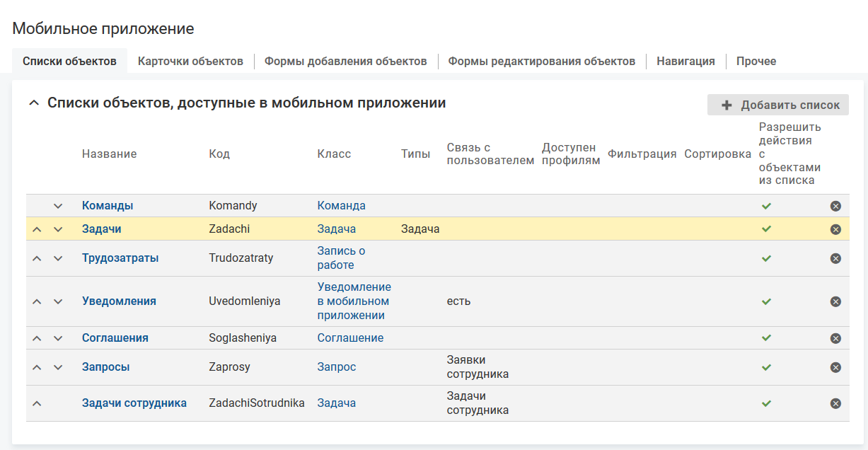Collapse the Списки объектов section
Image resolution: width=868 pixels, height=450 pixels.
(33, 103)
